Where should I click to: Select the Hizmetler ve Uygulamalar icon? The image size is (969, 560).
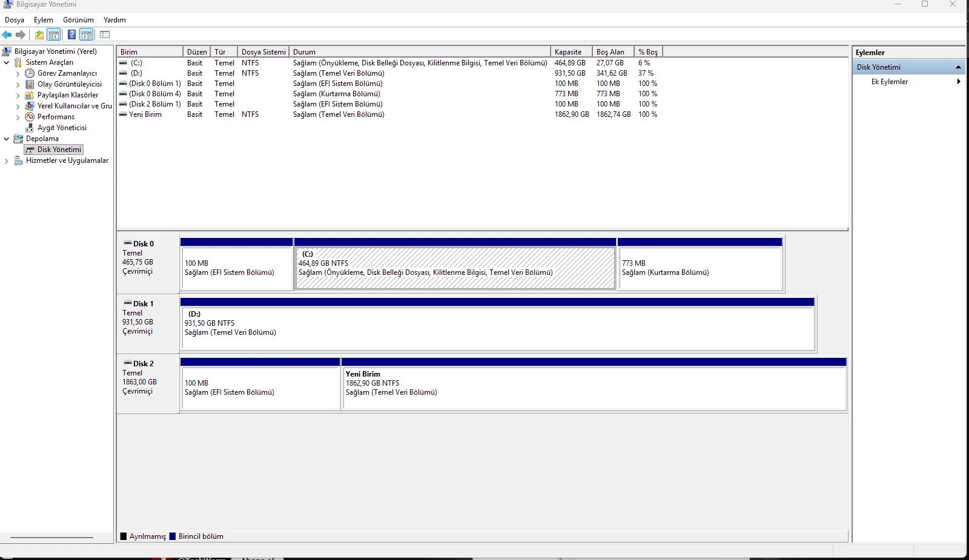tap(18, 160)
